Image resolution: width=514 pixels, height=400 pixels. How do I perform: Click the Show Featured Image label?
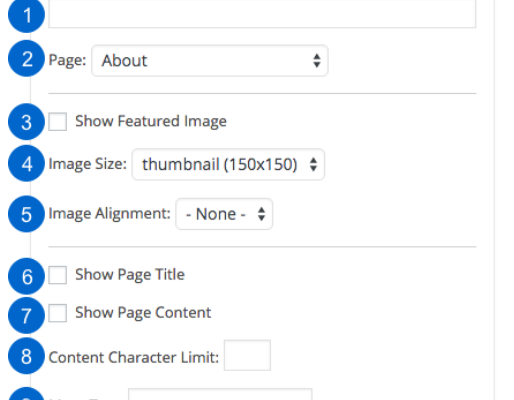pos(151,121)
